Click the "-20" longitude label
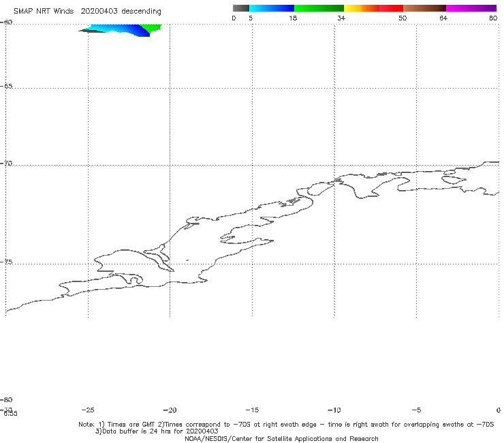 click(170, 410)
